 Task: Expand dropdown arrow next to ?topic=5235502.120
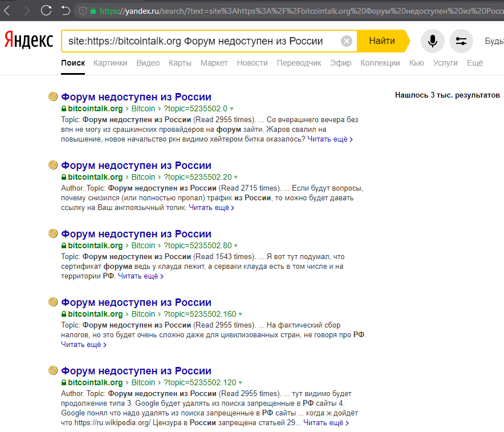[241, 383]
